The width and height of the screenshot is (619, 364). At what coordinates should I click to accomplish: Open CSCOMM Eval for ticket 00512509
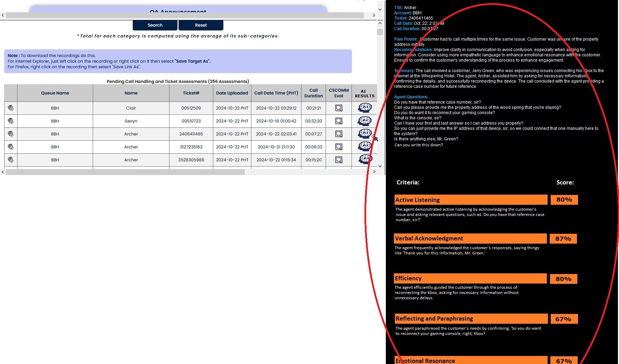[339, 108]
